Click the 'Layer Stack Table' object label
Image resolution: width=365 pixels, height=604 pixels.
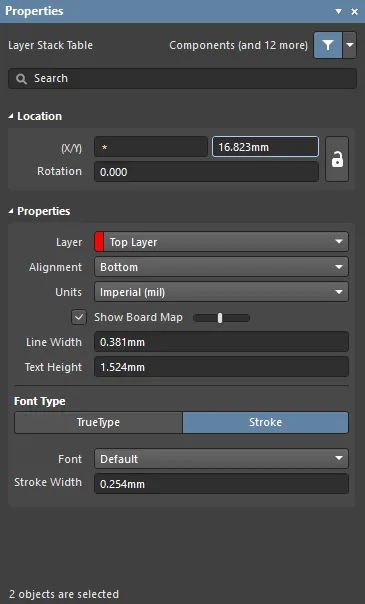[x=50, y=45]
